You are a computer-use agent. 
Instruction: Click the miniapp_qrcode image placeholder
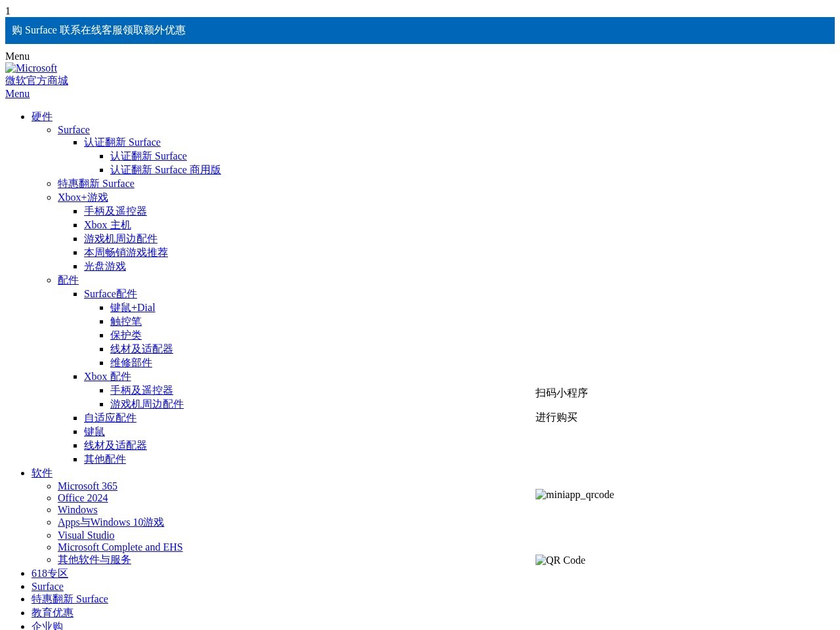coord(574,495)
